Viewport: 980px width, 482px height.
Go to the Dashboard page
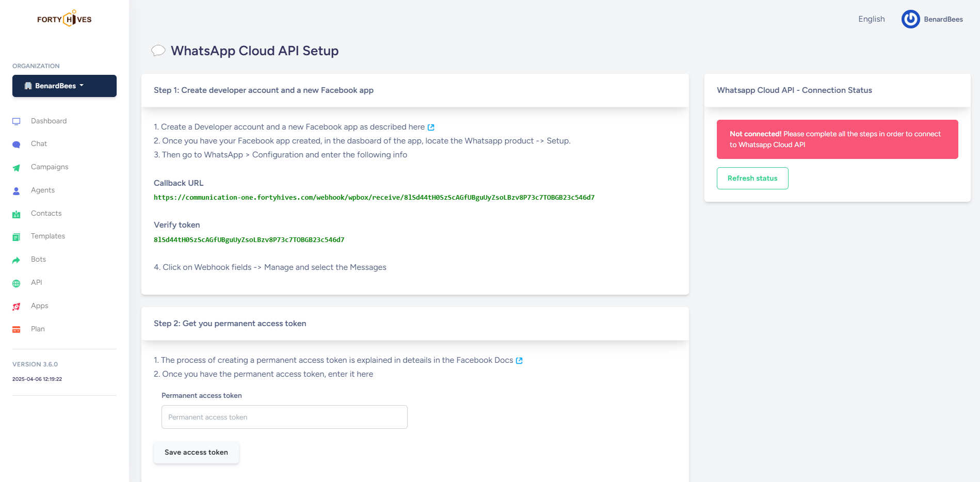[x=49, y=121]
